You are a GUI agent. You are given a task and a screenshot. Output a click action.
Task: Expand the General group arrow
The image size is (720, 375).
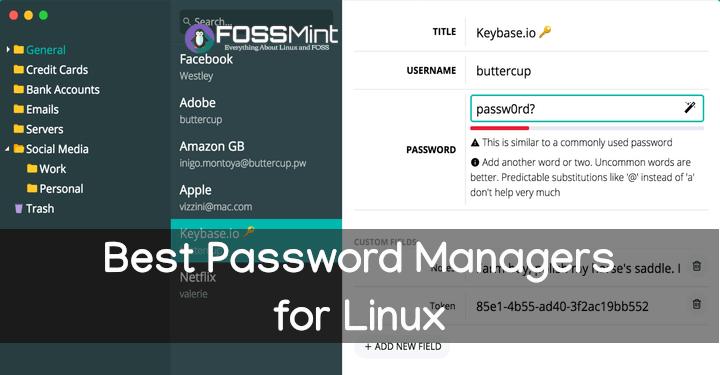8,49
